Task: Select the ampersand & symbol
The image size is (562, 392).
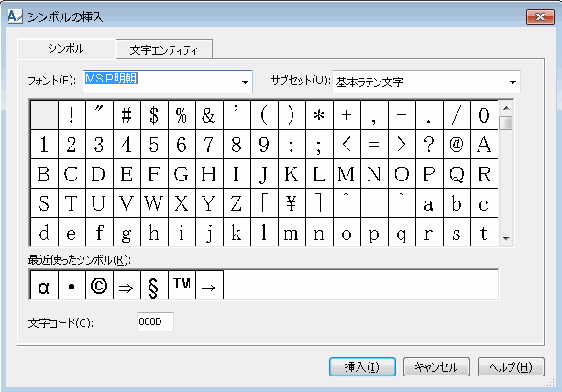Action: tap(209, 114)
